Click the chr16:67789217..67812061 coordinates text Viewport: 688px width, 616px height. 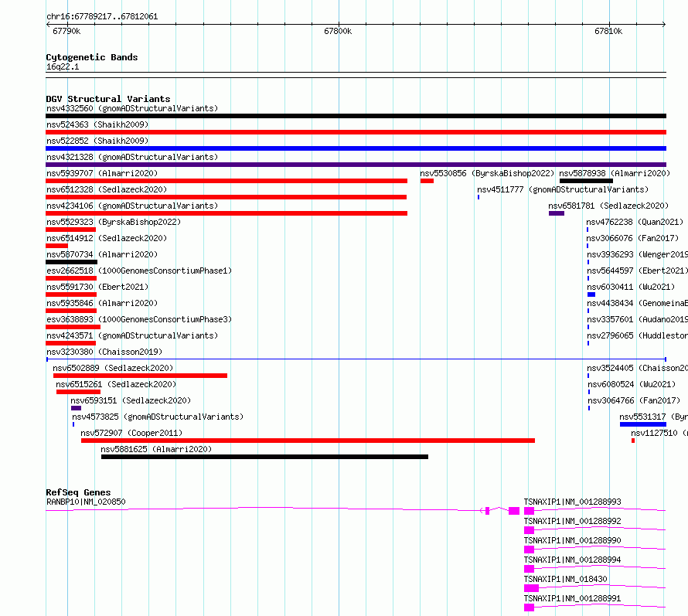tap(102, 16)
